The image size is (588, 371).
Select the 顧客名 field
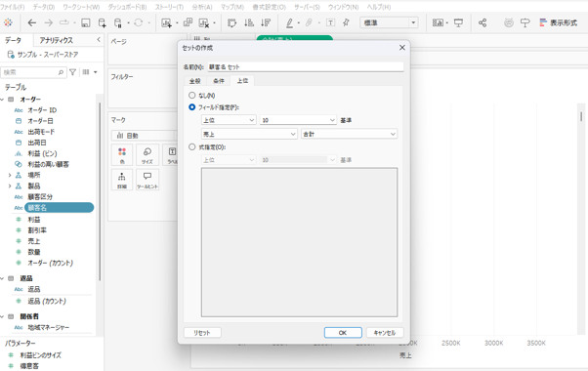pos(59,208)
